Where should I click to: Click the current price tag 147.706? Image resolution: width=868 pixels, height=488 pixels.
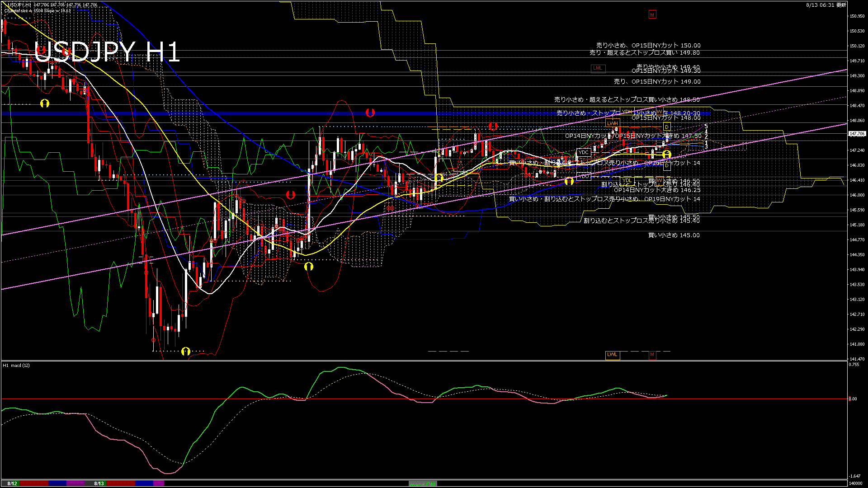(857, 134)
